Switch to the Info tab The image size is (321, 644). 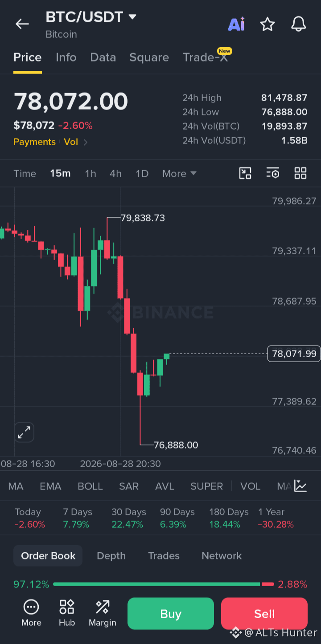tap(66, 57)
